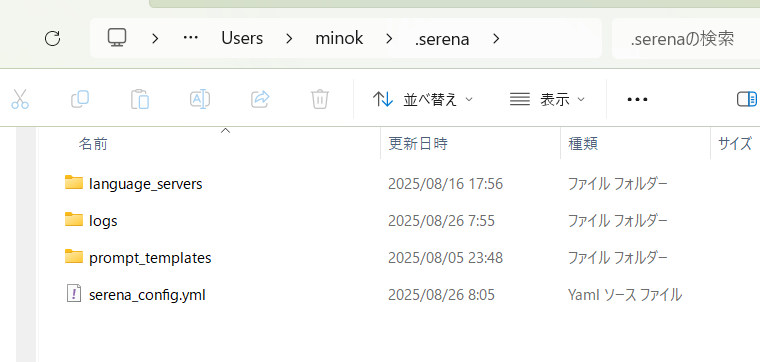This screenshot has width=760, height=362.
Task: Click the refresh icon beside address bar
Action: pos(52,38)
